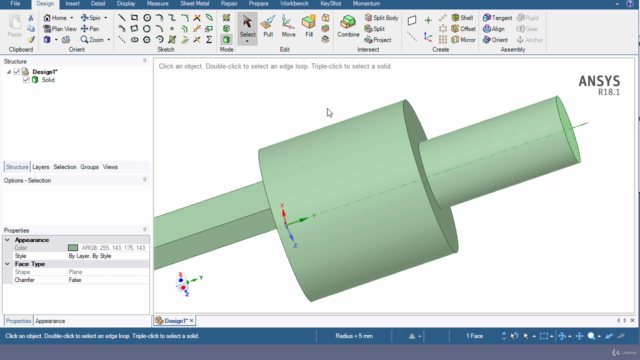Select the Pull tool
The image size is (640, 360).
pos(268,27)
